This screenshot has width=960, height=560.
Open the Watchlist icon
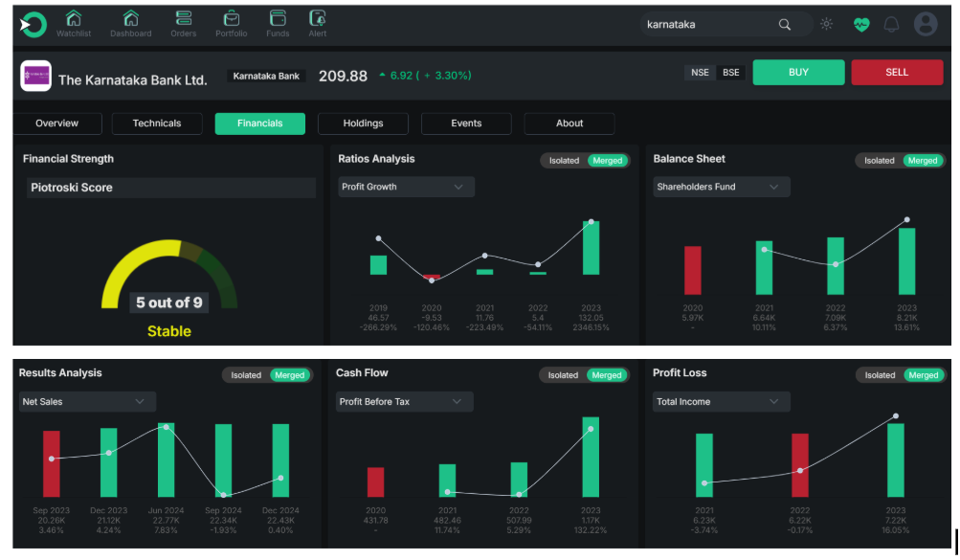pyautogui.click(x=74, y=18)
